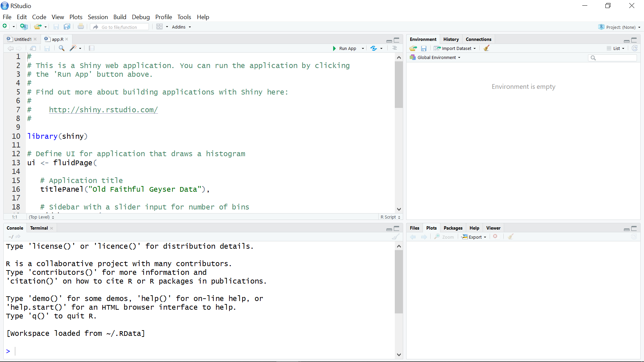Open the Session menu
Viewport: 644px width, 362px height.
pyautogui.click(x=98, y=17)
